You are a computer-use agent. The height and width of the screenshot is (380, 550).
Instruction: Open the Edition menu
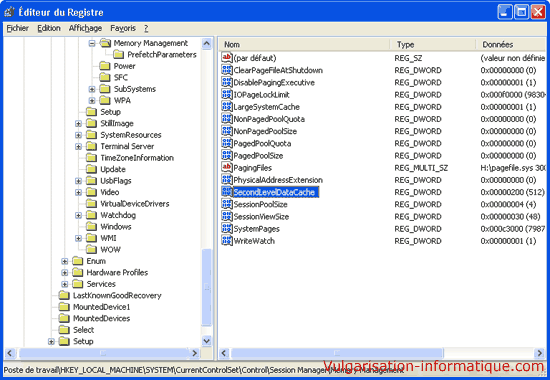[49, 28]
